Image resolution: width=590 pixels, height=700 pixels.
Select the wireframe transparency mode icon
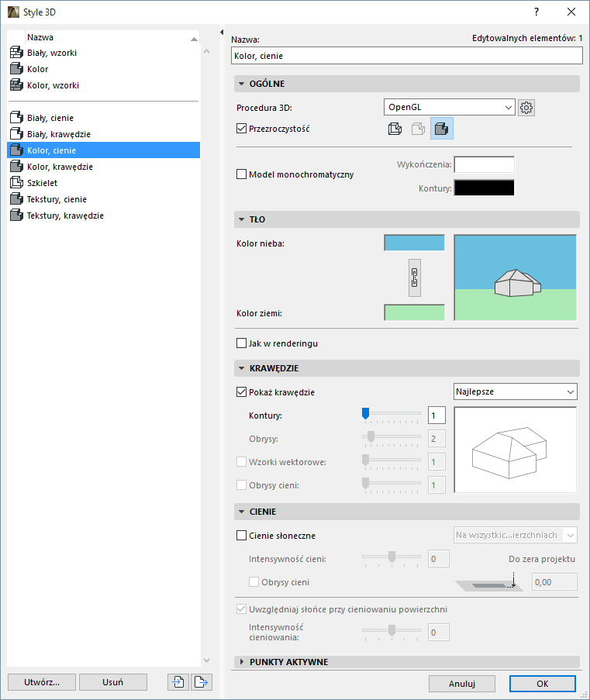(395, 129)
